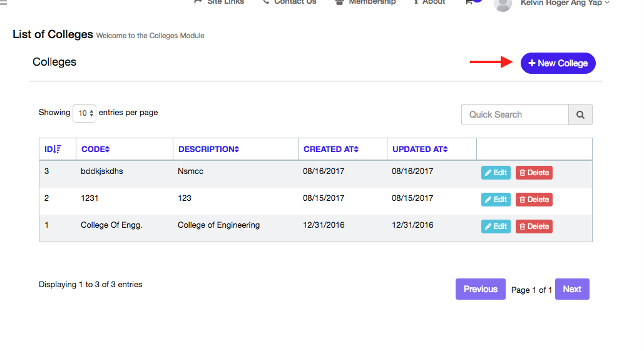
Task: Delete the Nsmcc college row
Action: tap(534, 173)
